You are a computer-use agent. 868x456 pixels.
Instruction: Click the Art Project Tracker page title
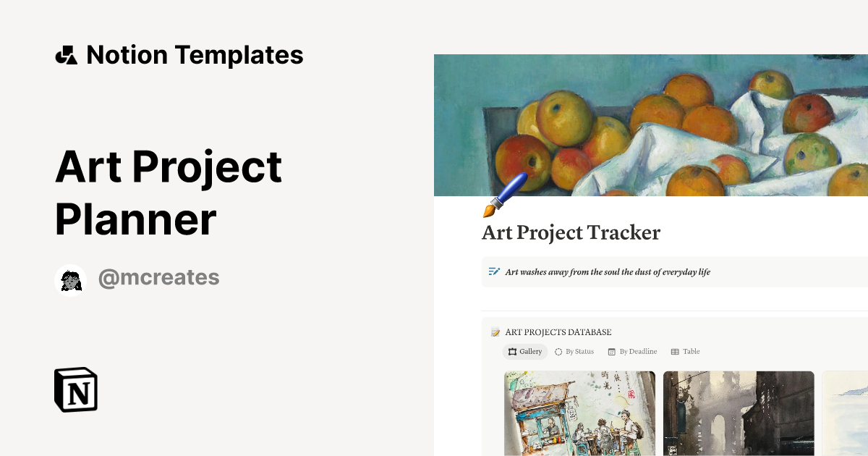tap(571, 233)
